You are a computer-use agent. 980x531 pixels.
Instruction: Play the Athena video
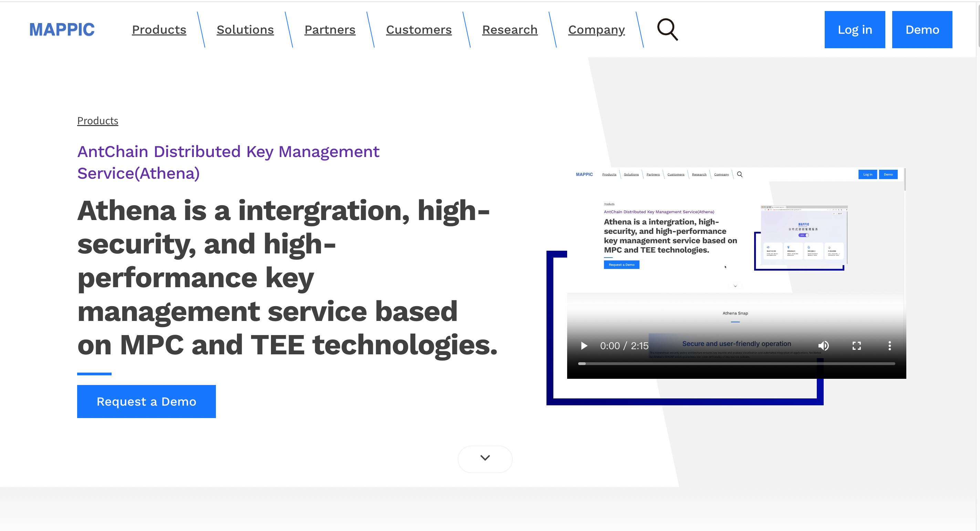(584, 345)
